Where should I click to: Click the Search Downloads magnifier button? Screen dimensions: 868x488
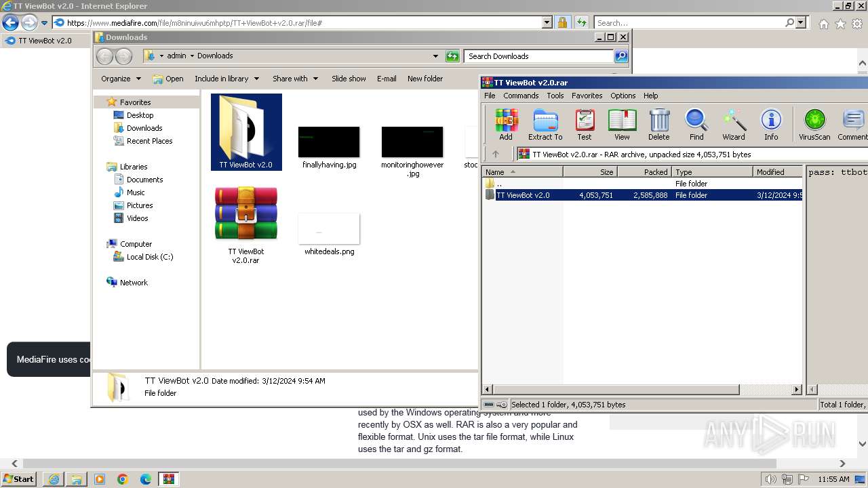[x=620, y=56]
